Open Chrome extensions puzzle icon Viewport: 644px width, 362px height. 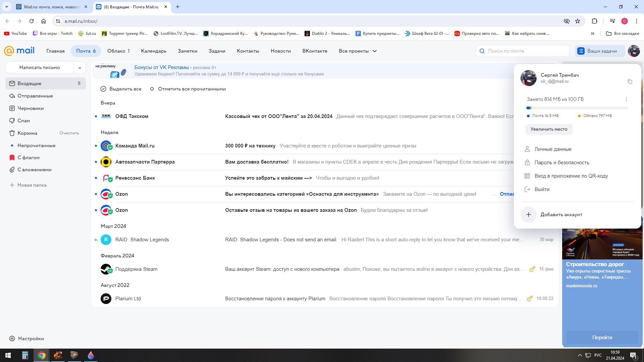tap(594, 21)
